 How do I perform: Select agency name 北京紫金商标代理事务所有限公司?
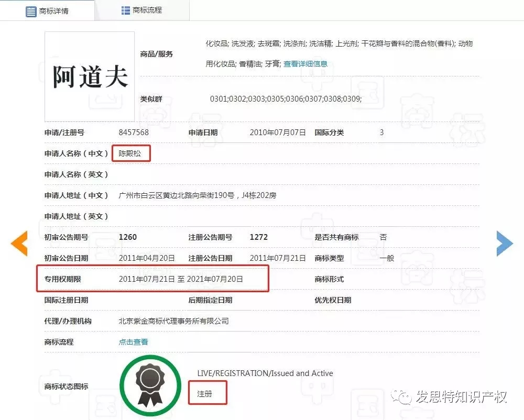click(174, 321)
